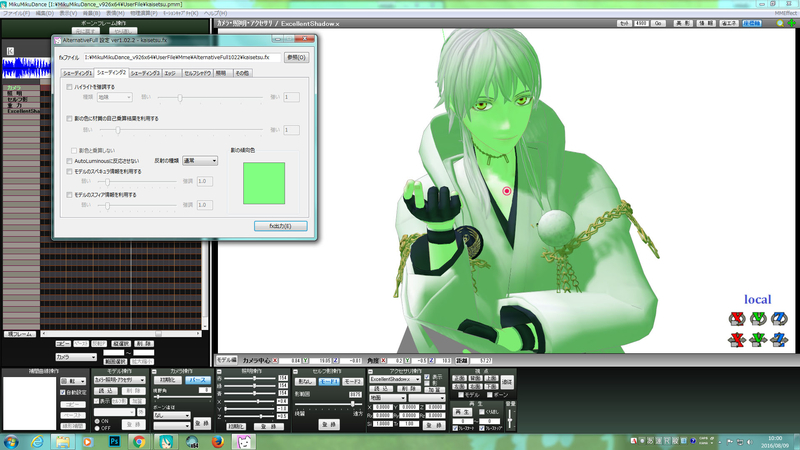Click the blue Z move axis icon
Screen dimensions: 800x450
[779, 339]
